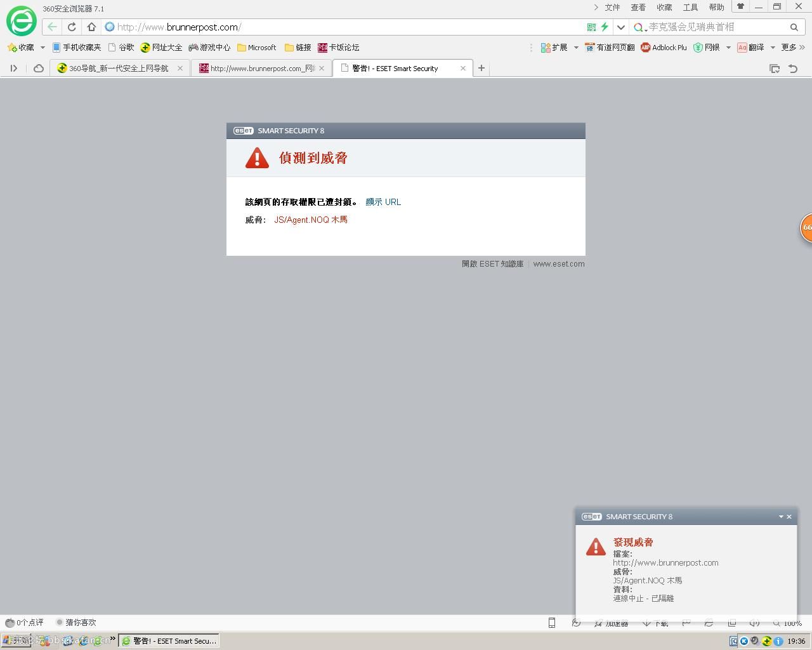This screenshot has width=812, height=650.
Task: Open a new tab with plus button
Action: click(x=481, y=69)
